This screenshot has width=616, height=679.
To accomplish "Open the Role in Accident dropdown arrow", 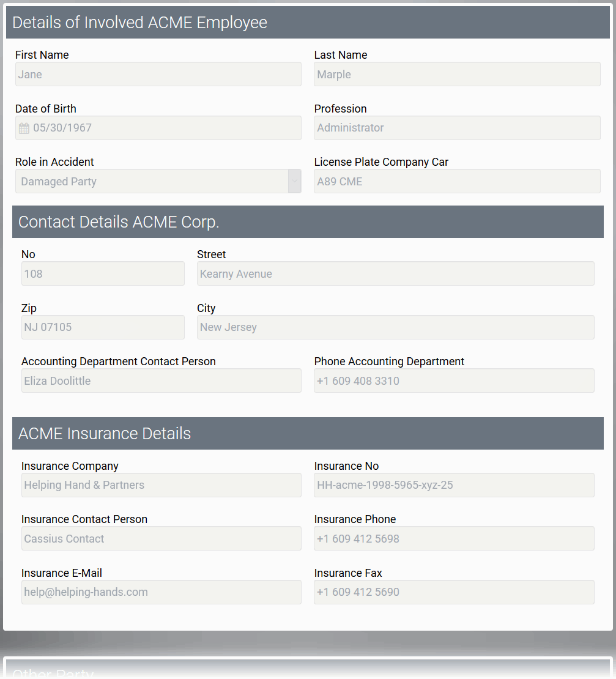I will [x=294, y=181].
